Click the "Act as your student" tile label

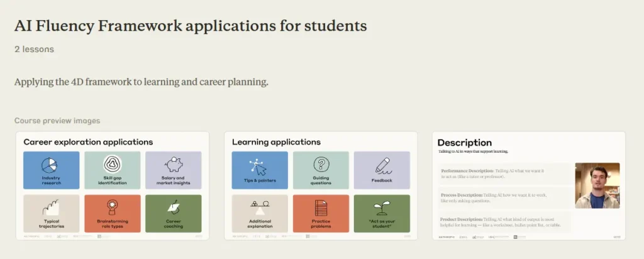coord(382,224)
